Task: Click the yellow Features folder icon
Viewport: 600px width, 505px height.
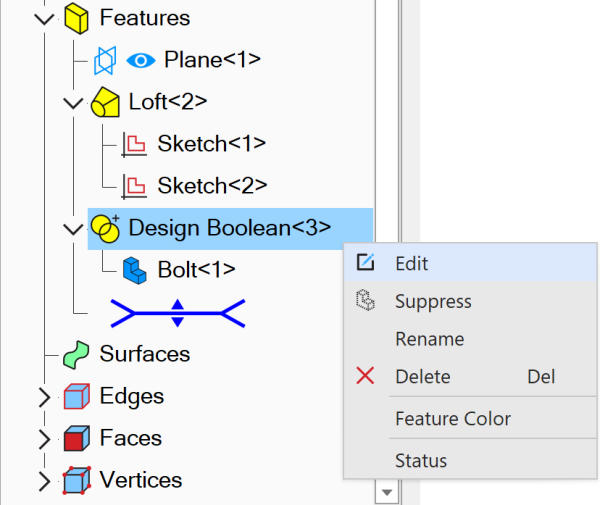Action: [77, 18]
